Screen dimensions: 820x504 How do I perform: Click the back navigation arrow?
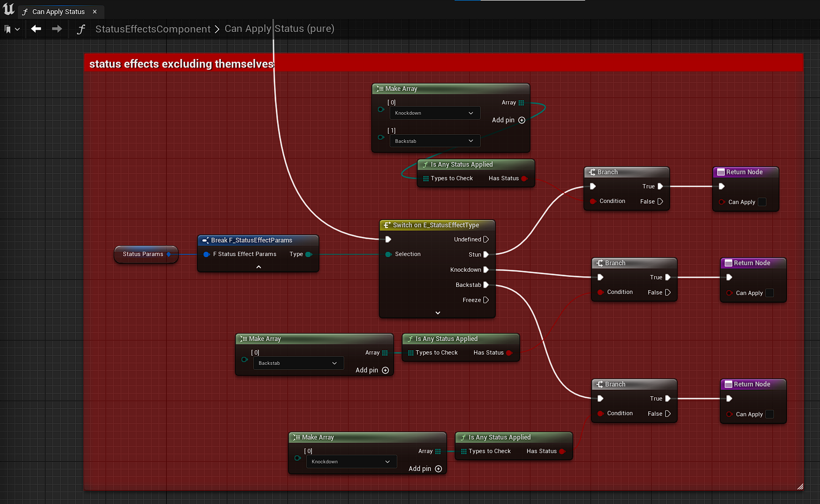coord(36,29)
